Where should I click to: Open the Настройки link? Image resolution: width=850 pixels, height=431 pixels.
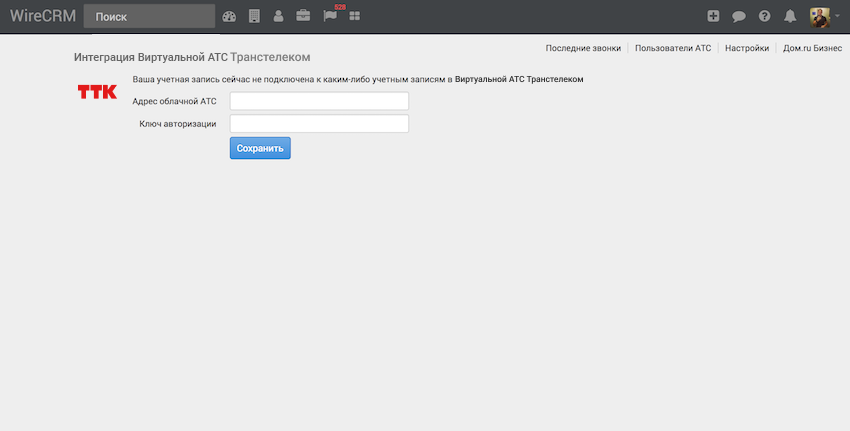(747, 48)
